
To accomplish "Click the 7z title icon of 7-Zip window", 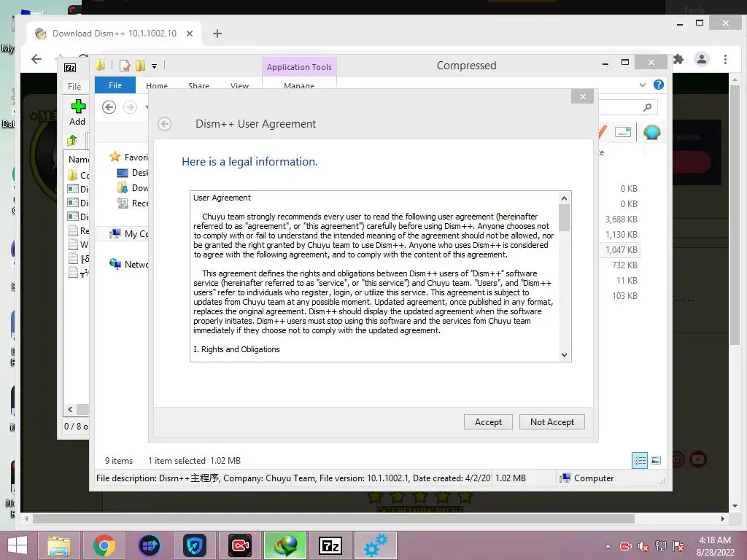I will (x=70, y=68).
